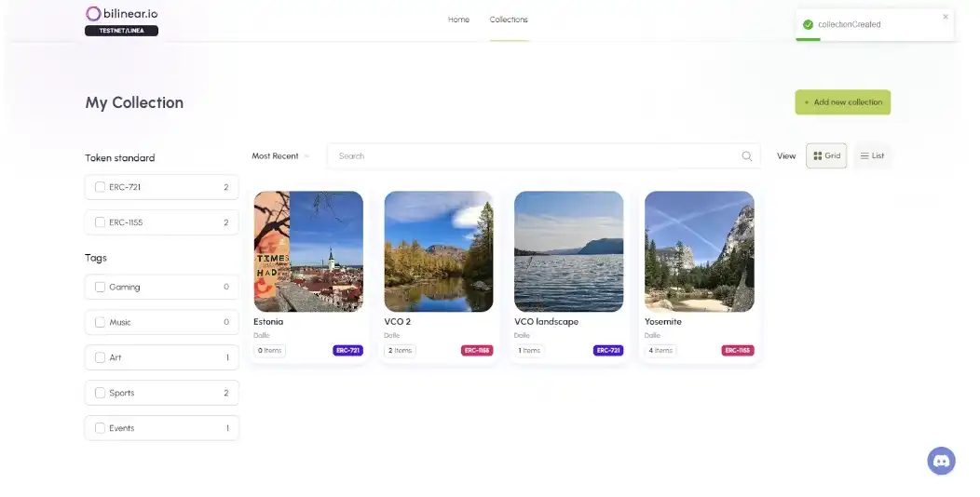
Task: Enable the Art tag filter
Action: coord(100,357)
